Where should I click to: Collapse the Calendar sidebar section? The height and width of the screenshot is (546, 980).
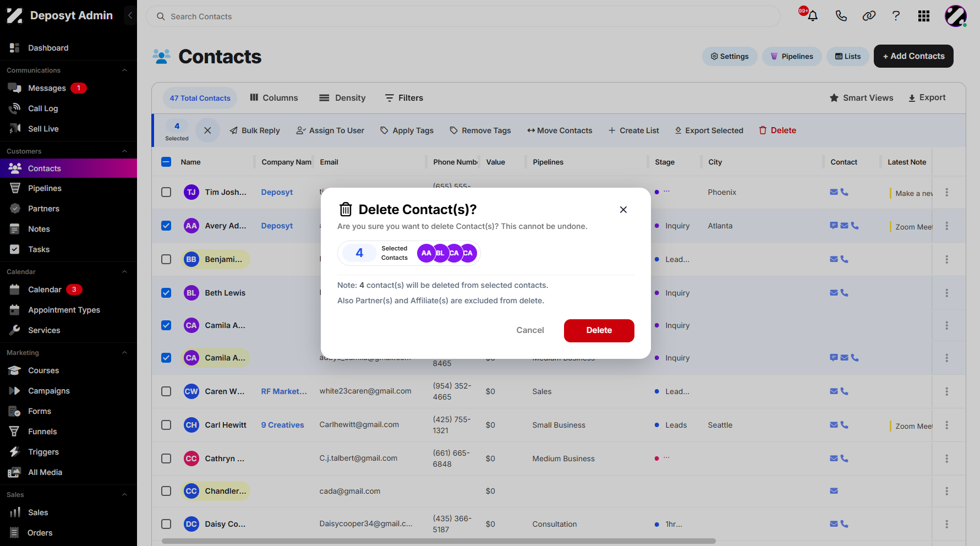click(x=124, y=272)
